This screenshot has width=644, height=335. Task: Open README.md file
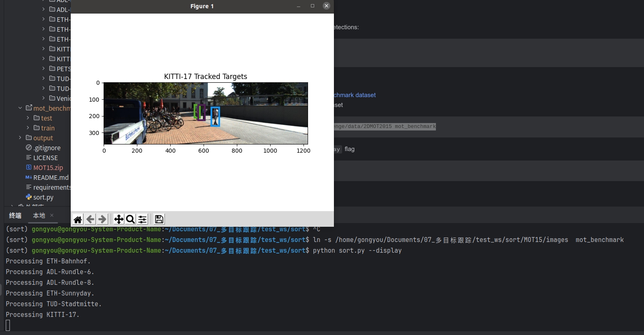point(47,177)
